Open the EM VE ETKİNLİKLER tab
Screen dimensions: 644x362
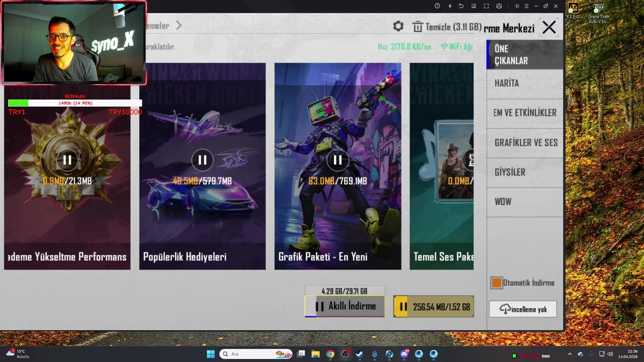point(525,113)
